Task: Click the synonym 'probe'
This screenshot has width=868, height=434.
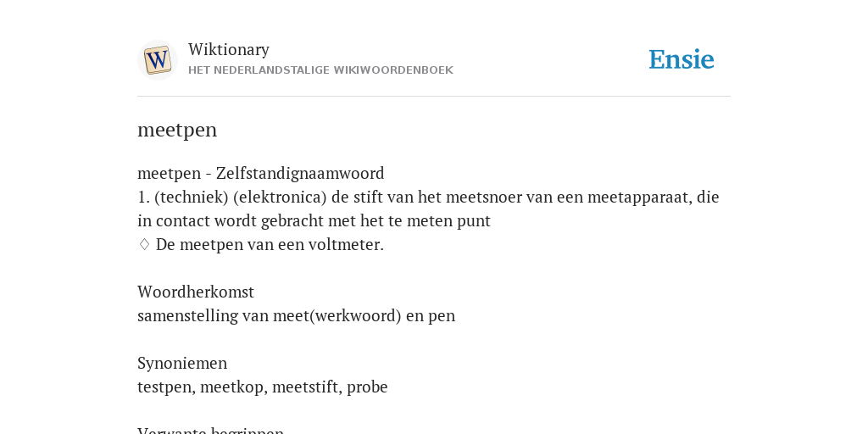Action: point(367,387)
